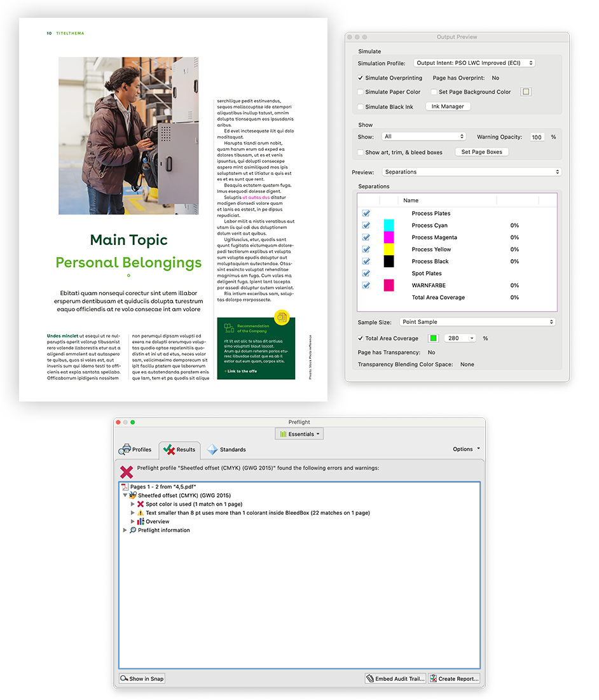Click the Process Cyan color swatch
The image size is (599, 700).
pyautogui.click(x=389, y=225)
